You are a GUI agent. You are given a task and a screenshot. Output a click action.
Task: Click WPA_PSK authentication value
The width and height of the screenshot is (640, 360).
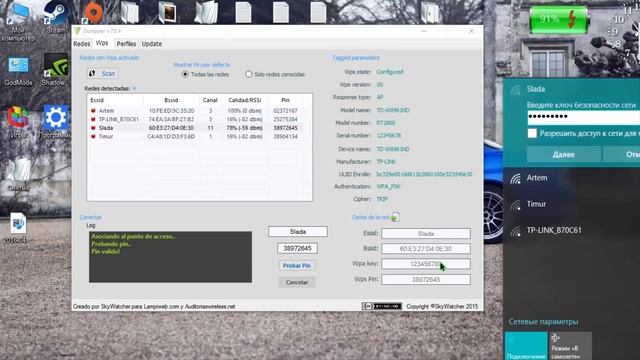pyautogui.click(x=388, y=187)
